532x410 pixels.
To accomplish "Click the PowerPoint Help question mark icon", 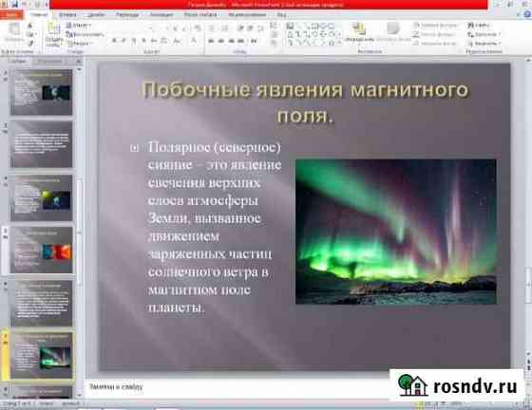I will click(527, 14).
